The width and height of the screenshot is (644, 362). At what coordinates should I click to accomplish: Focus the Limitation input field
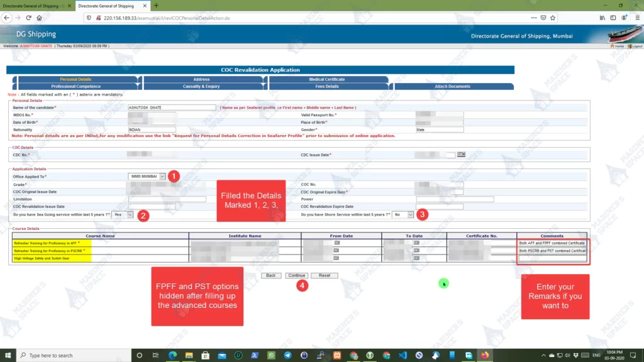167,199
